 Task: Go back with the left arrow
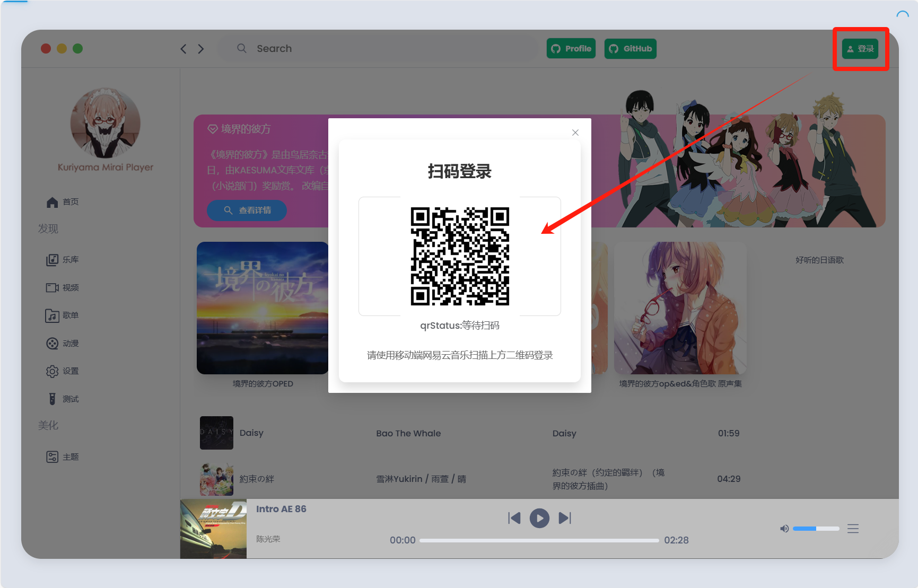pyautogui.click(x=183, y=49)
